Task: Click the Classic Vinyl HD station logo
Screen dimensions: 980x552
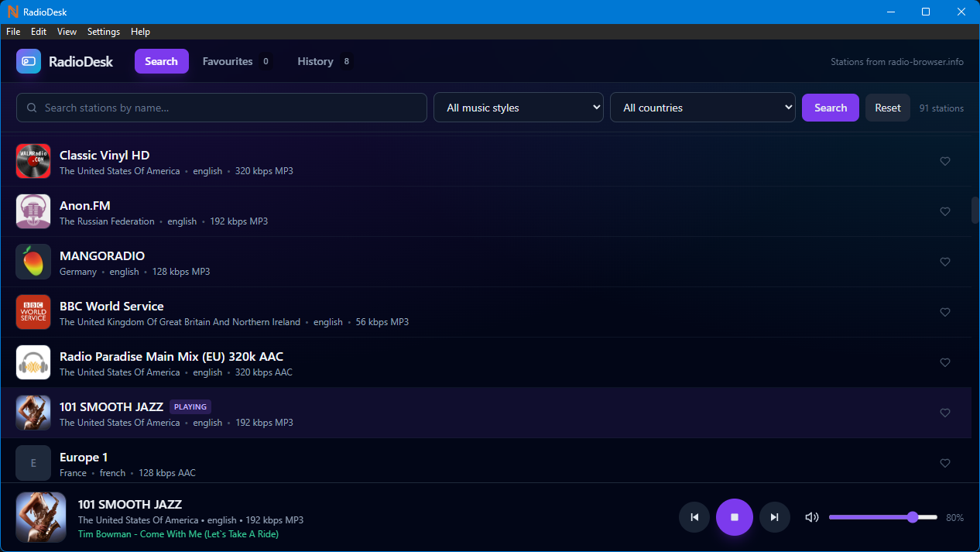Action: 33,161
